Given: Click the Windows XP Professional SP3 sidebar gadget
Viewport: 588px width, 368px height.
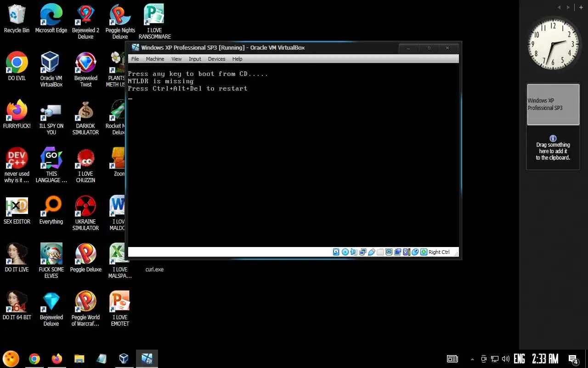Looking at the screenshot, I should [553, 104].
